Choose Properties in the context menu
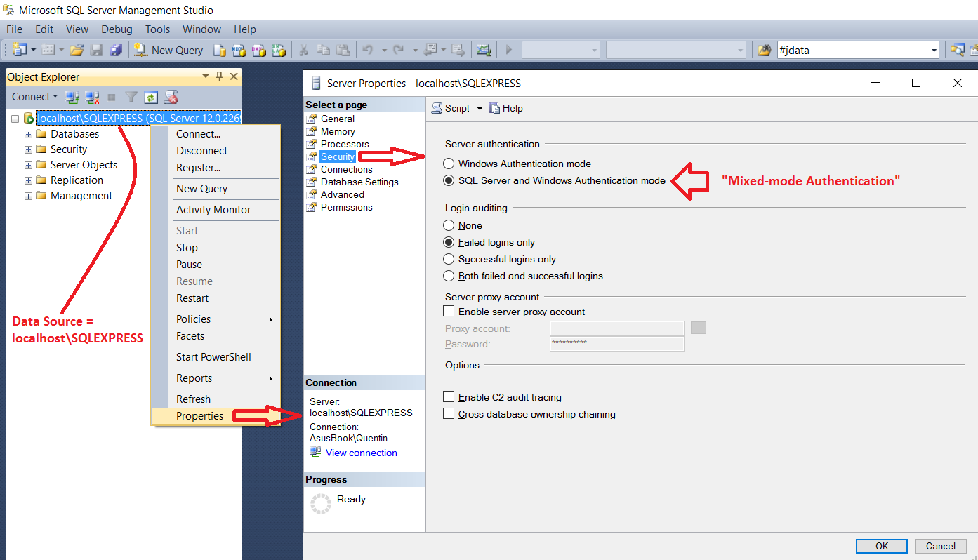 (216, 416)
